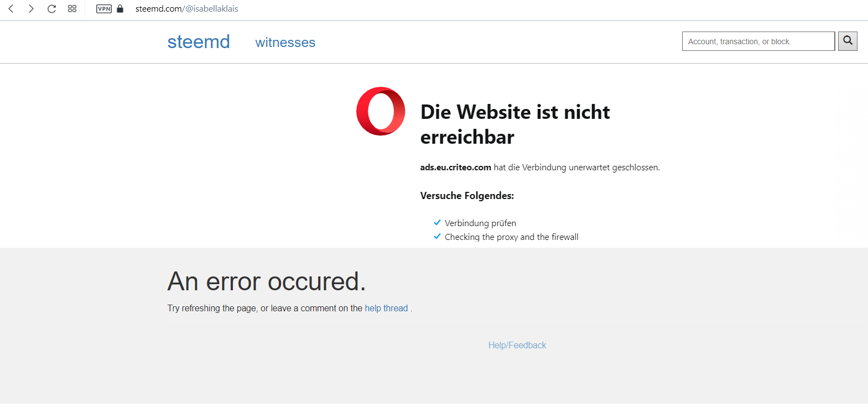868x413 pixels.
Task: Click the ads.eu.criteo.com host name
Action: (456, 168)
